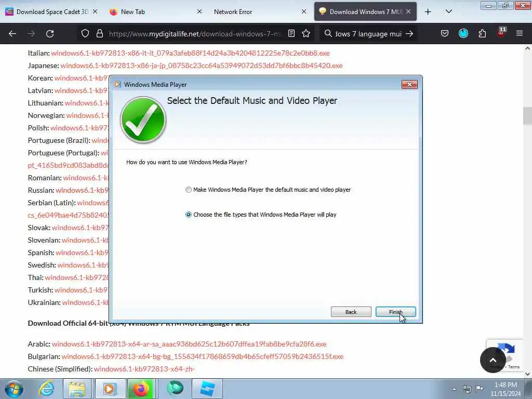
Task: Open the green globe taskbar app
Action: (175, 389)
